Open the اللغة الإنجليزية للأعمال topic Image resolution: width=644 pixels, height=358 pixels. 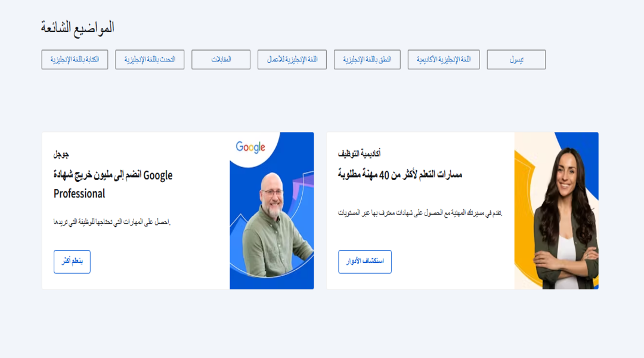pyautogui.click(x=292, y=60)
